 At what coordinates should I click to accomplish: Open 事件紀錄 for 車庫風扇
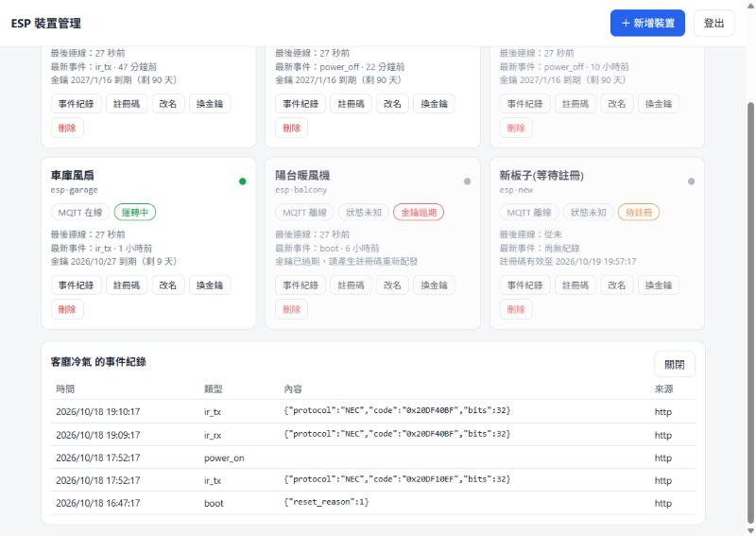pos(77,285)
